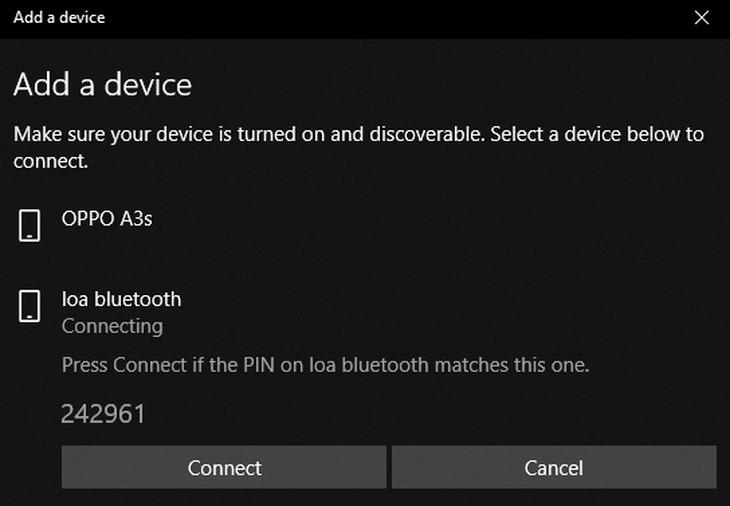Click the word 'discoverable' in the instructions

[422, 134]
